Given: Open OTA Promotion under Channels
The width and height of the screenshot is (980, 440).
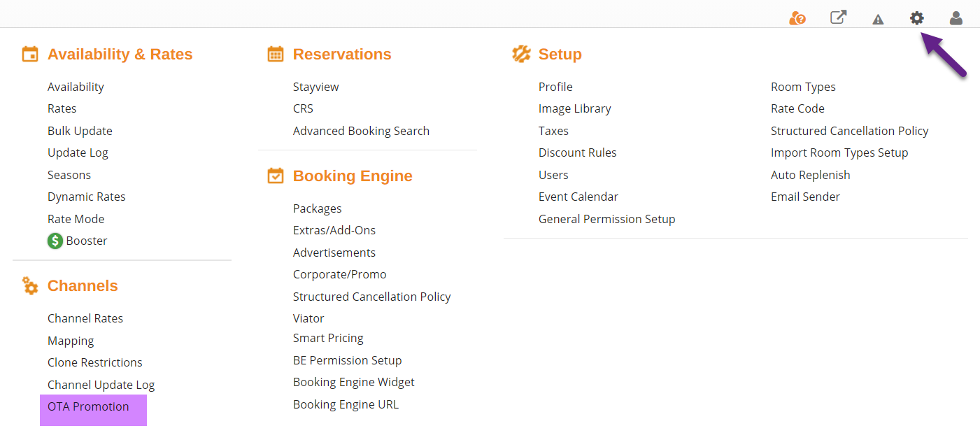Looking at the screenshot, I should [88, 406].
